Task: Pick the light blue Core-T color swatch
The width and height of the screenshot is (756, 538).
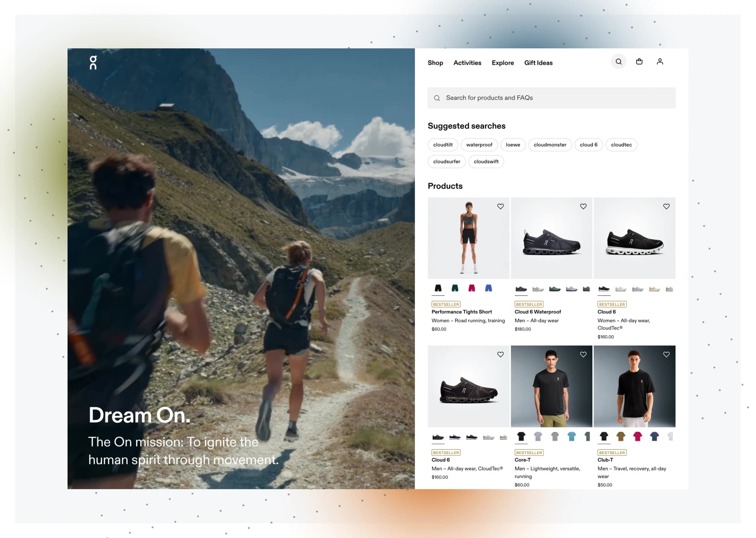Action: click(x=571, y=436)
